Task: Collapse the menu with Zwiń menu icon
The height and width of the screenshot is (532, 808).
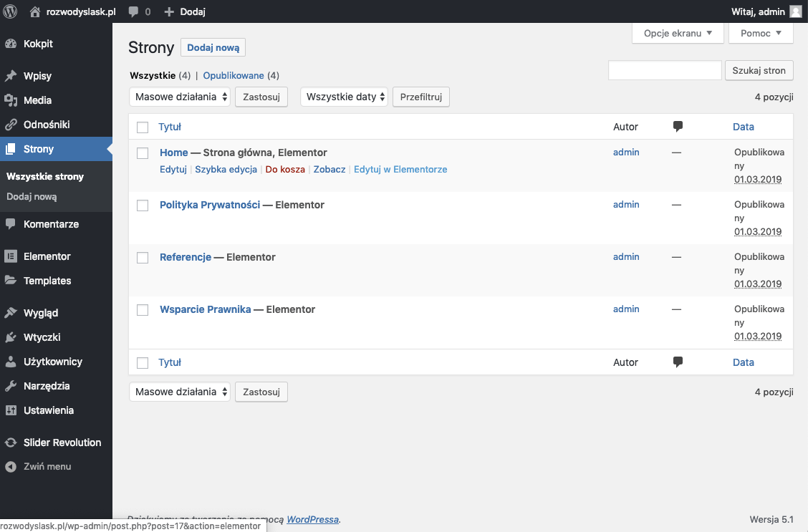Action: click(11, 467)
